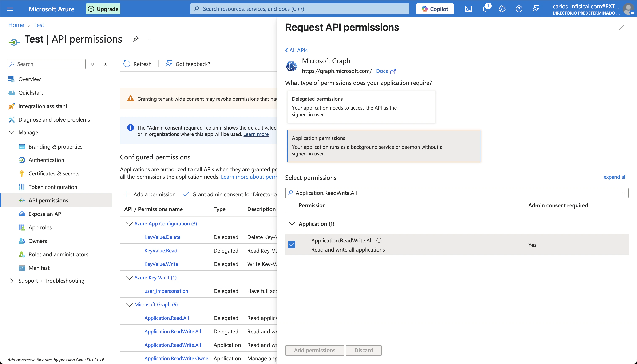Click the Discard button
The image size is (637, 364).
click(364, 350)
